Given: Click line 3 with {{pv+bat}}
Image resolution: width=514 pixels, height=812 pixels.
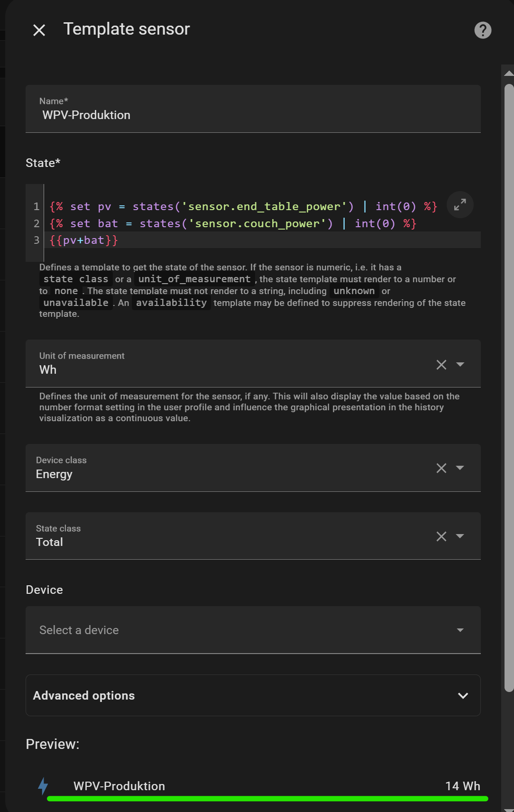Looking at the screenshot, I should 83,240.
